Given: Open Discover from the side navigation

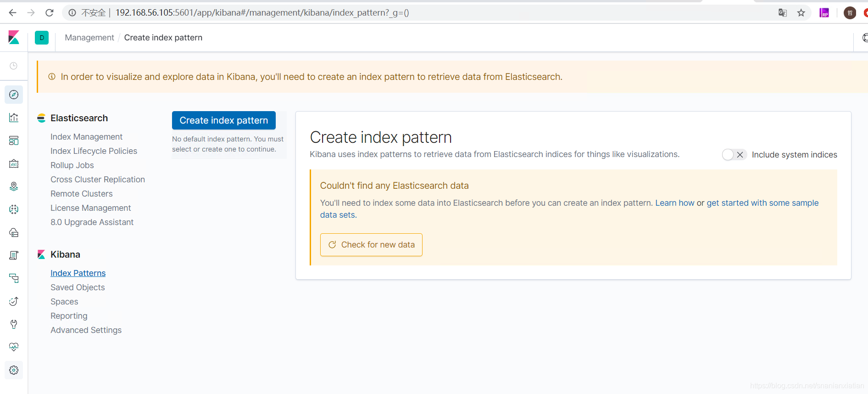Looking at the screenshot, I should pos(14,95).
